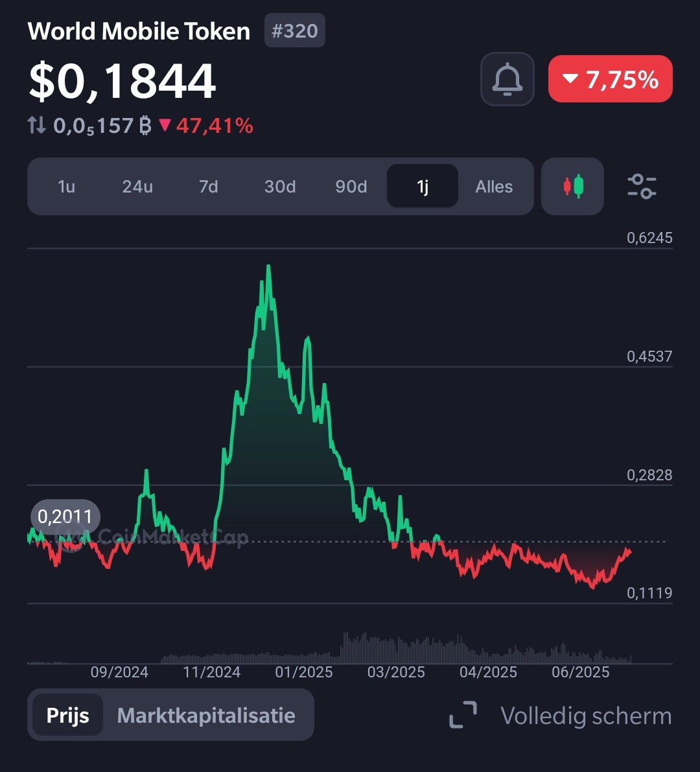
Task: Tap the 0,1119 axis label
Action: [x=649, y=593]
